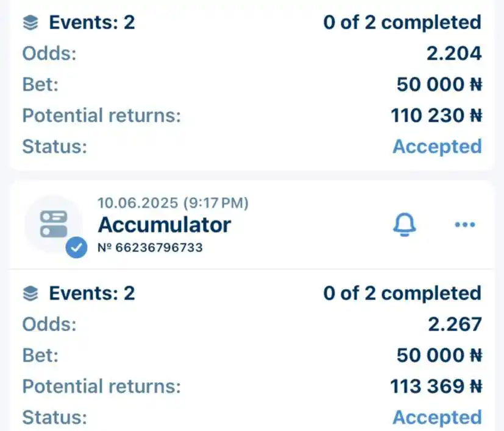Tap the Accepted status of first bet
Image resolution: width=504 pixels, height=431 pixels.
pyautogui.click(x=437, y=147)
